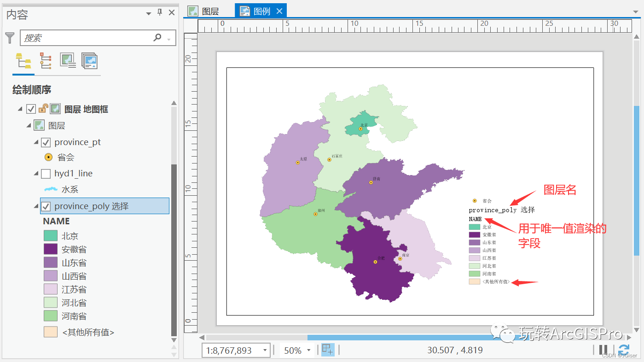This screenshot has width=644, height=362.
Task: Click the 北京 label in Contents legend
Action: point(70,236)
